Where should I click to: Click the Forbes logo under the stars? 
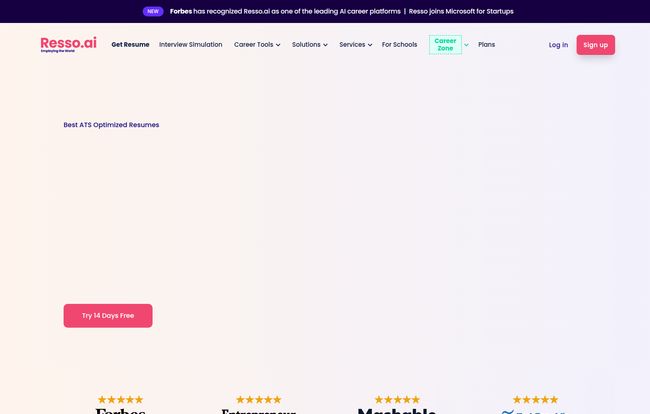pyautogui.click(x=120, y=410)
